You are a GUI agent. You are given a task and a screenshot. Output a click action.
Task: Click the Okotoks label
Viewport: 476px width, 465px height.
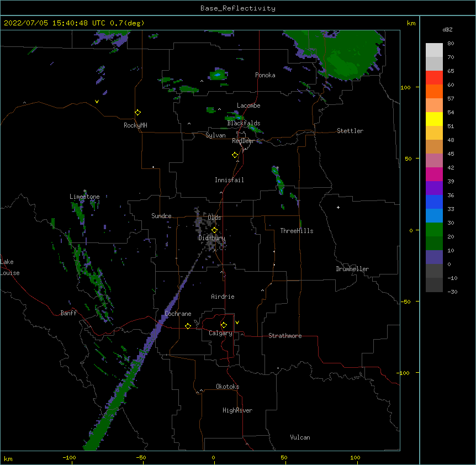coord(228,387)
